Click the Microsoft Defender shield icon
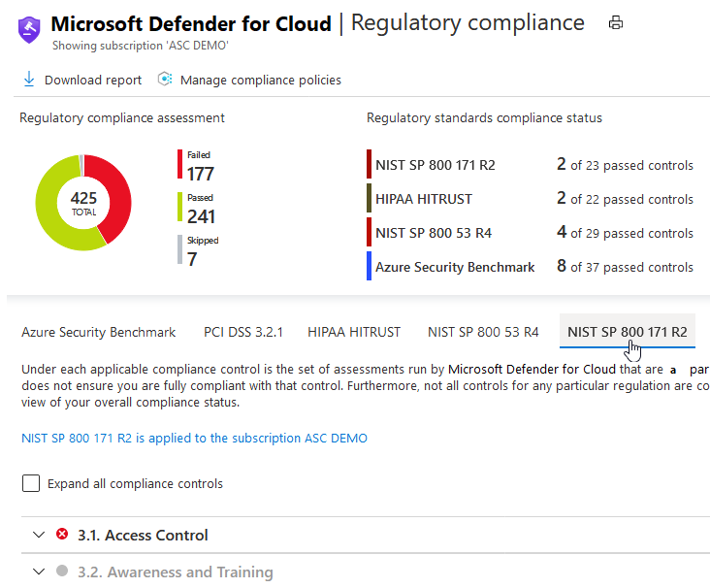Image resolution: width=710 pixels, height=588 pixels. [30, 29]
